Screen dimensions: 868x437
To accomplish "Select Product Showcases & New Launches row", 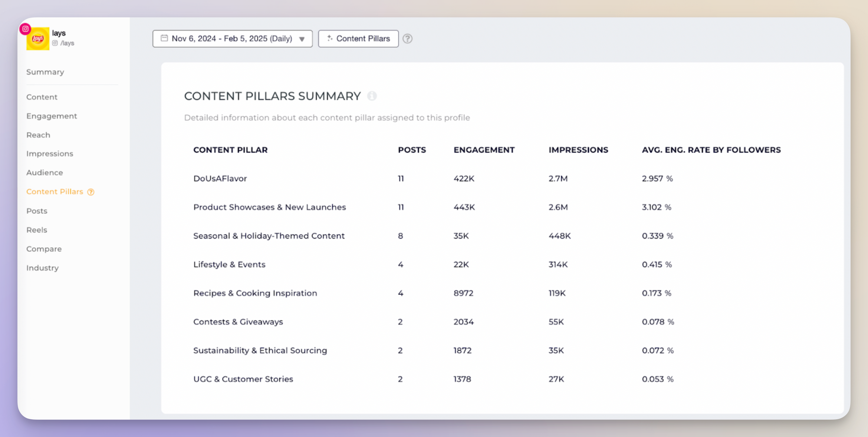I will (x=503, y=207).
